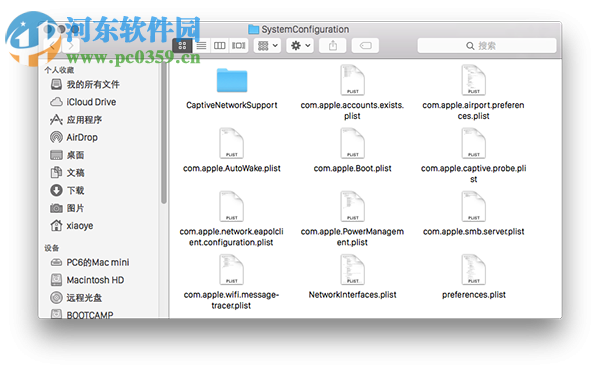Switch to list view
Screen dimensions: 600x373
click(x=201, y=46)
